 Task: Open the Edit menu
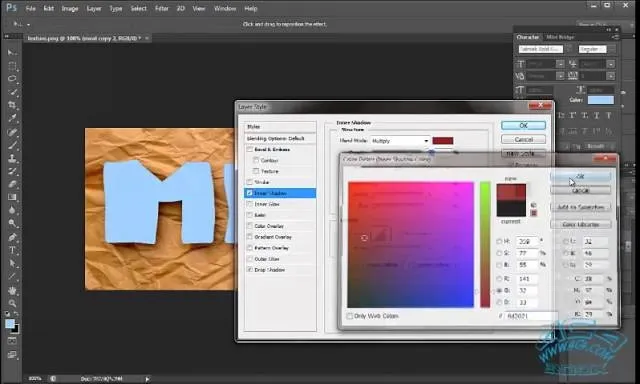pyautogui.click(x=49, y=8)
